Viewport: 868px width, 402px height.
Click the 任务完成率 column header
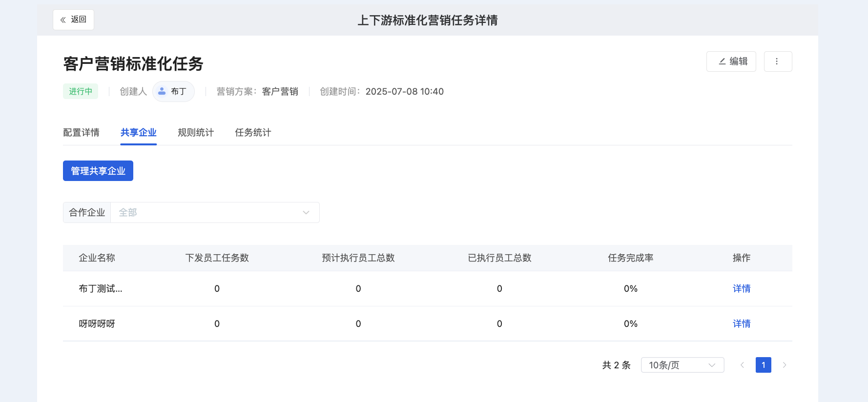(630, 258)
